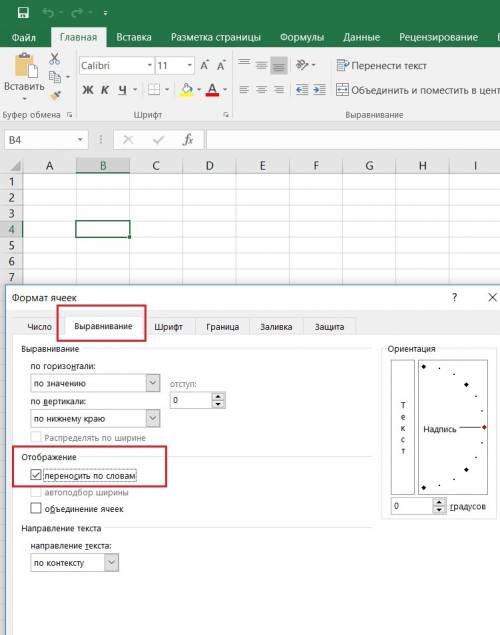This screenshot has height=635, width=500.
Task: Toggle bold with the Ж button
Action: click(88, 89)
